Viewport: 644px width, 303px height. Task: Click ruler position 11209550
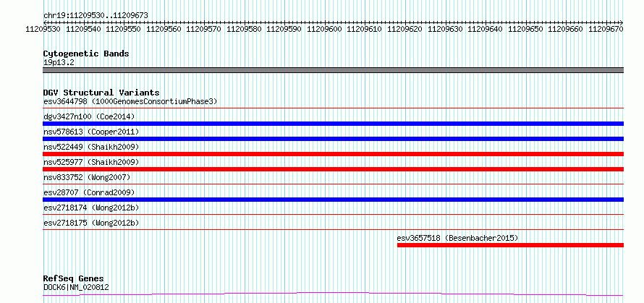click(x=124, y=29)
